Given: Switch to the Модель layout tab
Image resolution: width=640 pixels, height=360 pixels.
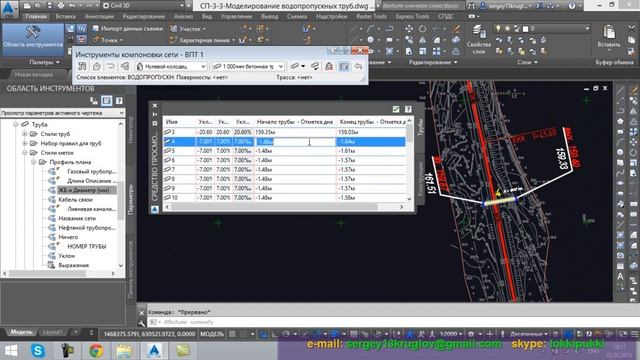Looking at the screenshot, I should click(21, 332).
